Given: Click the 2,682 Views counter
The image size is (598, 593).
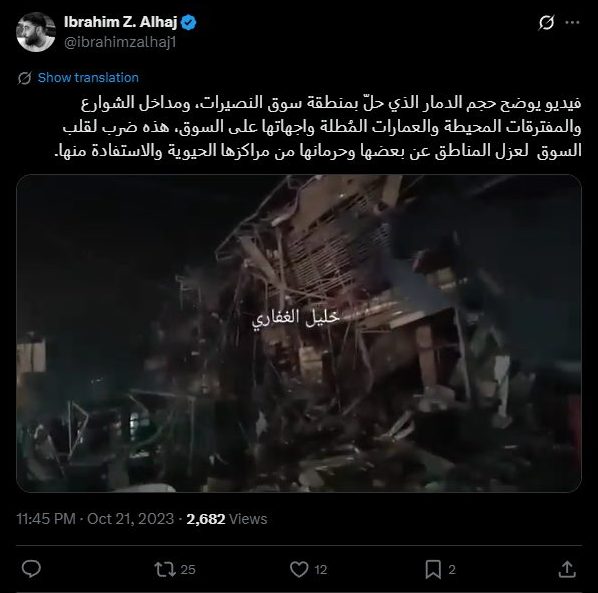Looking at the screenshot, I should coord(227,519).
